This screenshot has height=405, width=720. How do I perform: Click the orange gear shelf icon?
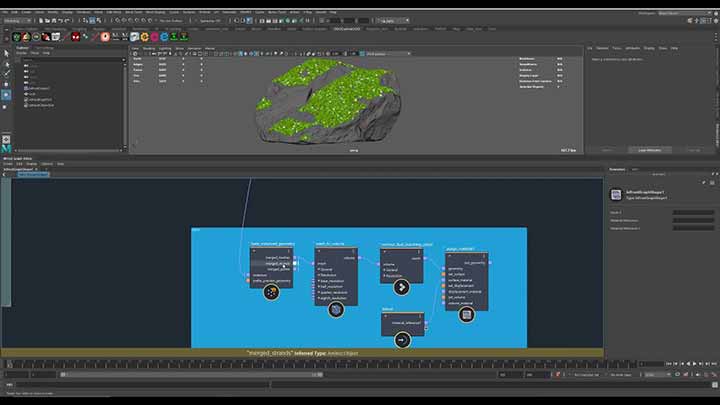[x=145, y=37]
